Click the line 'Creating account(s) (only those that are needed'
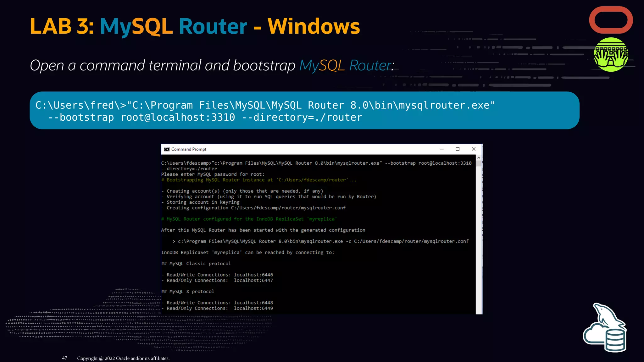 coord(242,191)
